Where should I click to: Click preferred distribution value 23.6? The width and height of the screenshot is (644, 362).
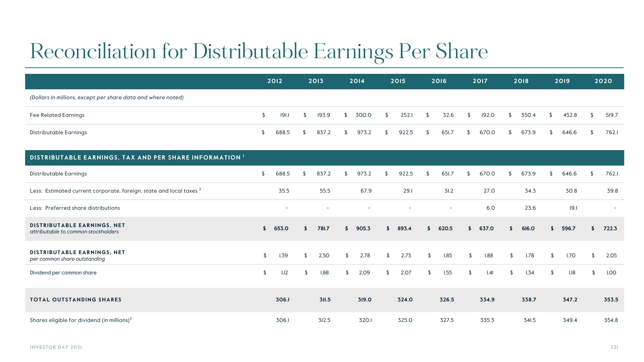pos(530,208)
